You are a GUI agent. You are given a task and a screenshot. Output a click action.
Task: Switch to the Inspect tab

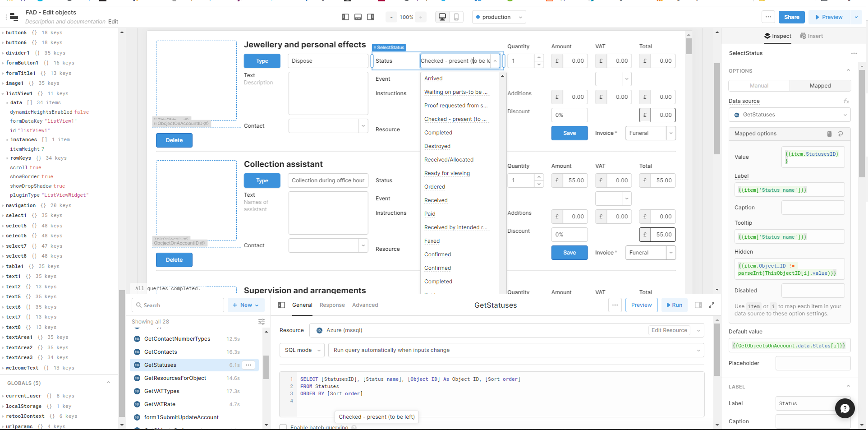(778, 36)
